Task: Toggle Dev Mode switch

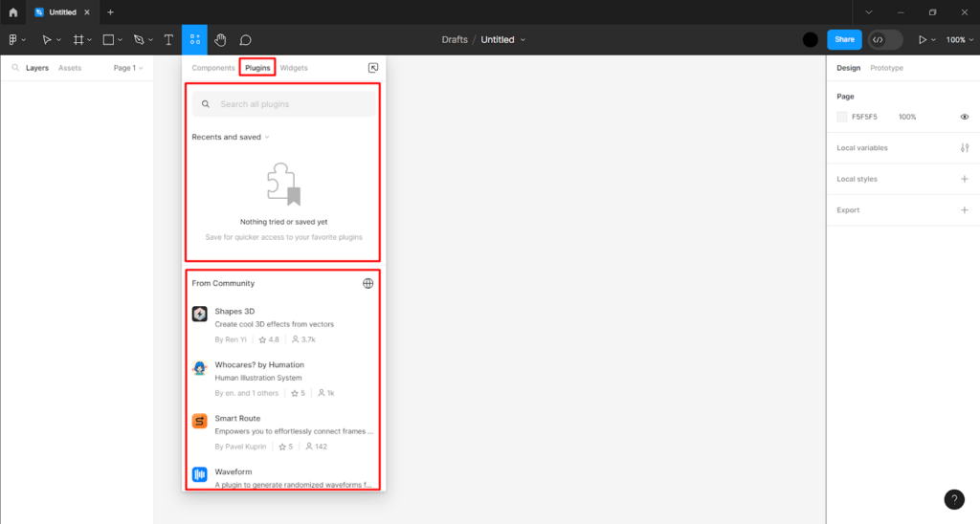Action: pyautogui.click(x=885, y=40)
